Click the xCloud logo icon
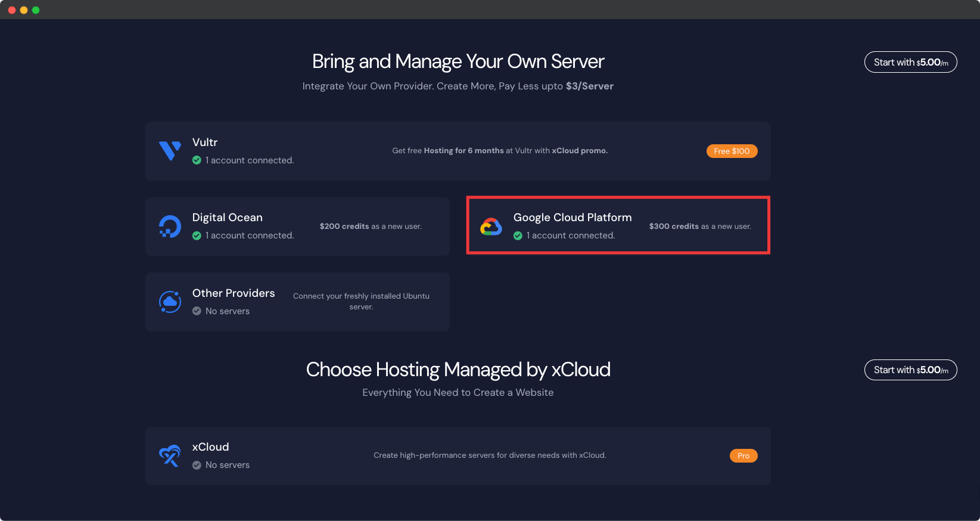980x521 pixels. [170, 456]
